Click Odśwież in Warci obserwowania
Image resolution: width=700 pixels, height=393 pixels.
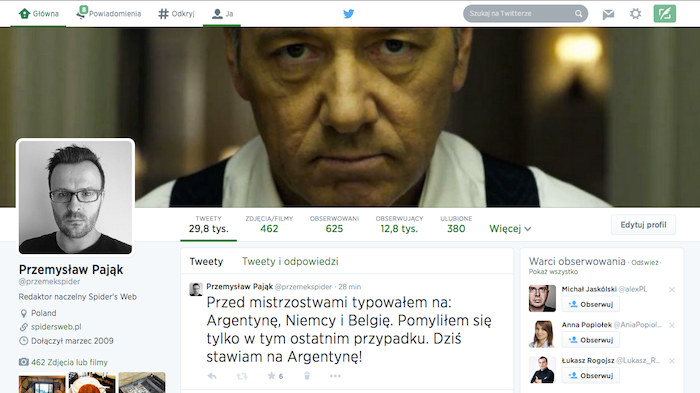645,263
